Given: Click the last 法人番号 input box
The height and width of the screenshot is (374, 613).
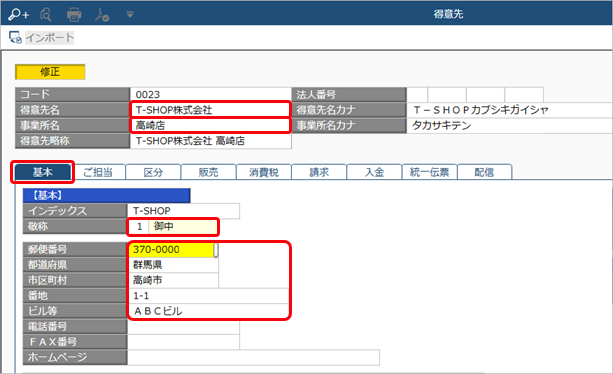Looking at the screenshot, I should pos(524,94).
